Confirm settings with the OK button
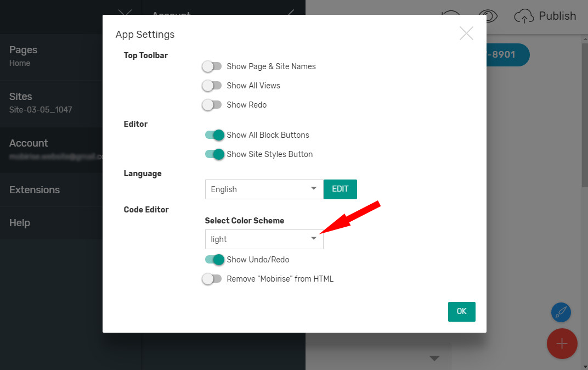The height and width of the screenshot is (370, 588). click(x=461, y=311)
